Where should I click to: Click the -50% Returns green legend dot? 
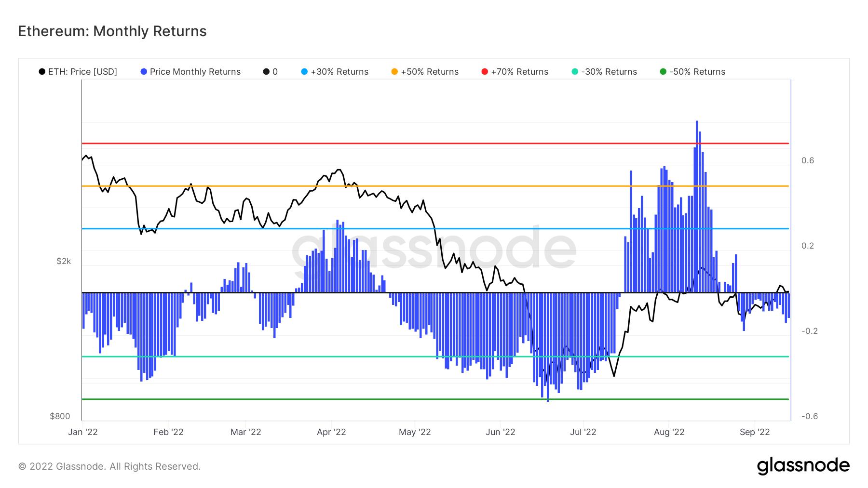point(663,72)
